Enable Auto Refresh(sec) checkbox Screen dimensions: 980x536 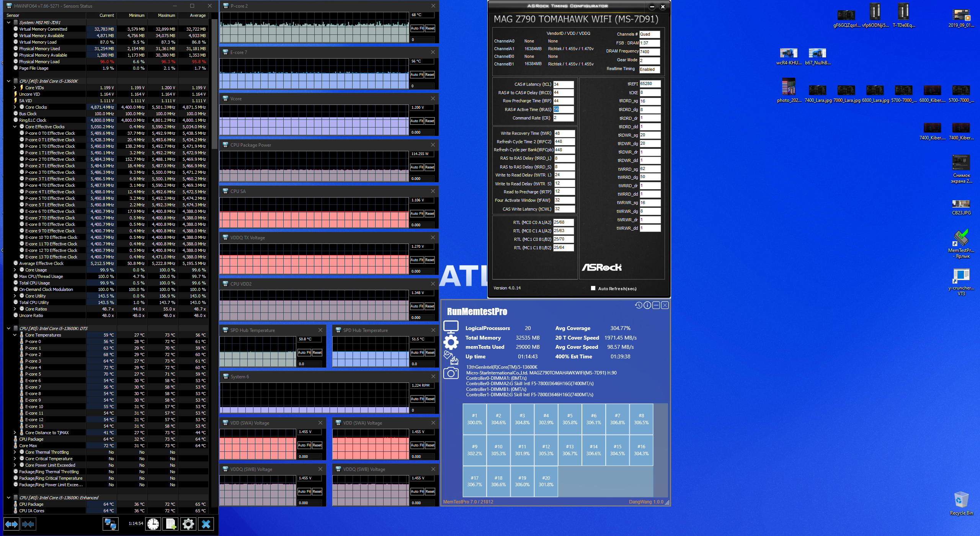(593, 288)
